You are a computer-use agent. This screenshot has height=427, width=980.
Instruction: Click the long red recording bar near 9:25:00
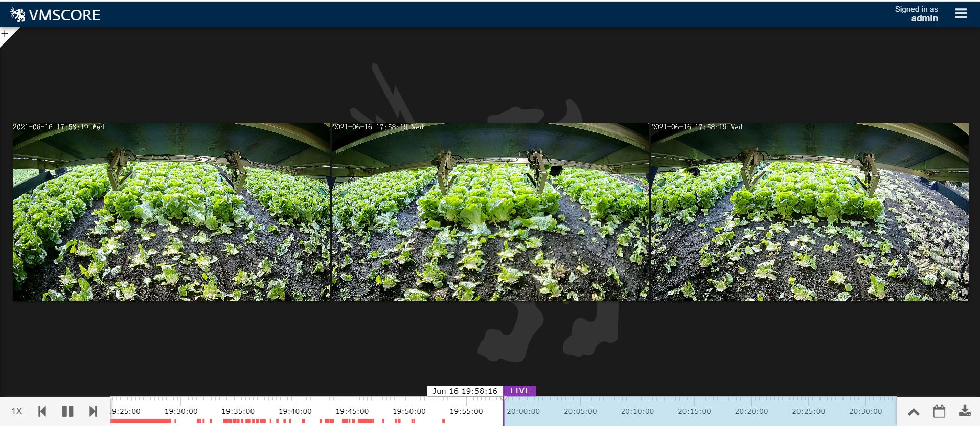coord(141,421)
